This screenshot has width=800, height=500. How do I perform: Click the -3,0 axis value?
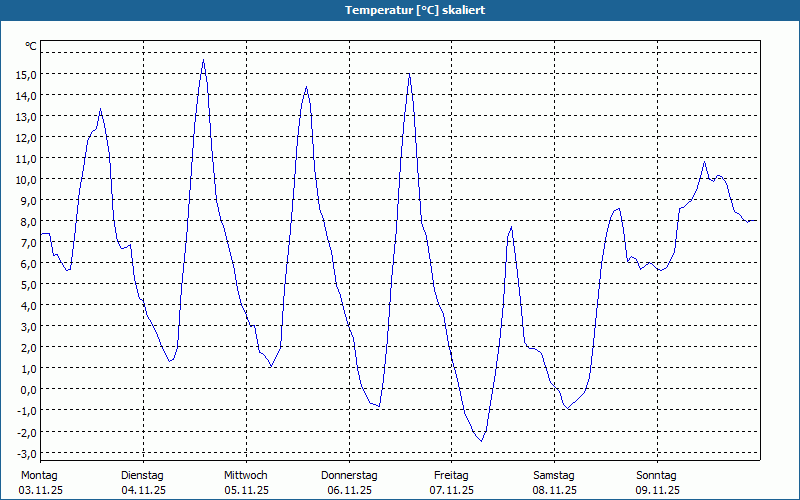click(27, 453)
